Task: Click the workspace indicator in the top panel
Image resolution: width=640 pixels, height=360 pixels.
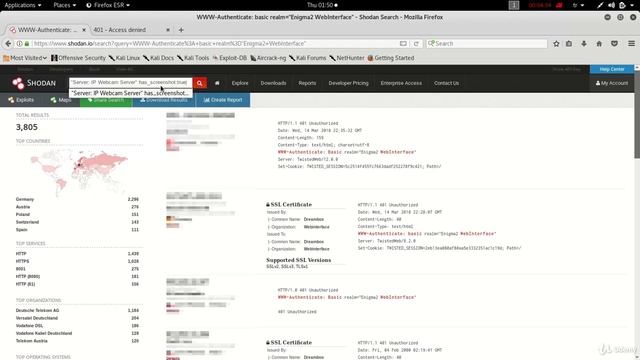Action: pos(514,5)
